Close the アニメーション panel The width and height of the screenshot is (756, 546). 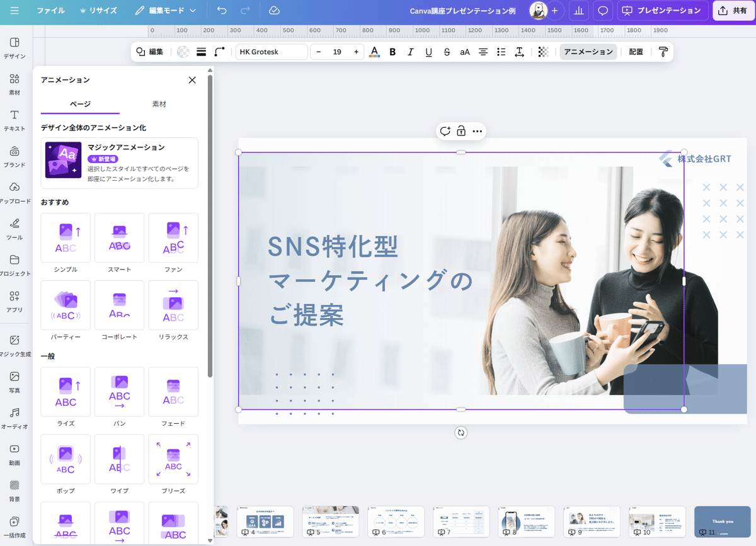[192, 80]
